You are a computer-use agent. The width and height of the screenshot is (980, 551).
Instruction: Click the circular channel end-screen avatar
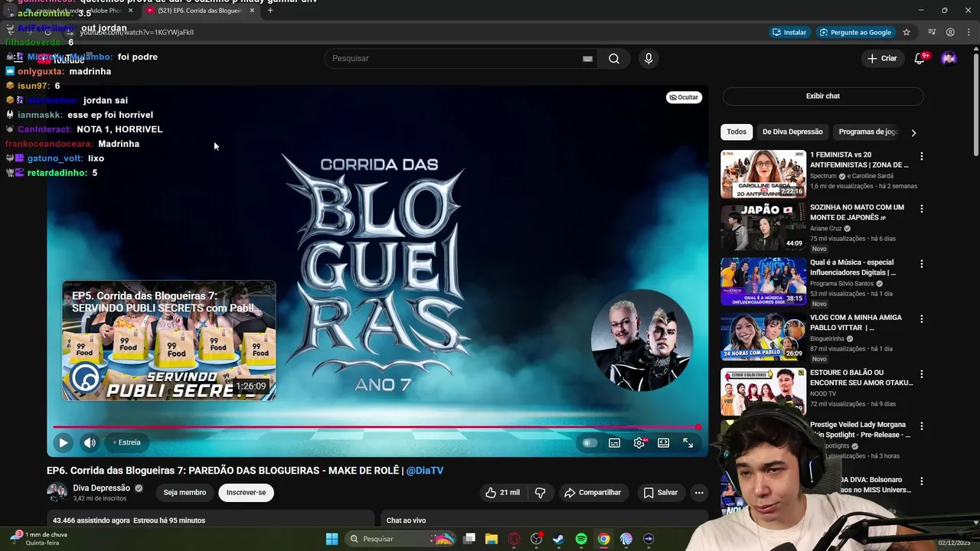pyautogui.click(x=642, y=341)
